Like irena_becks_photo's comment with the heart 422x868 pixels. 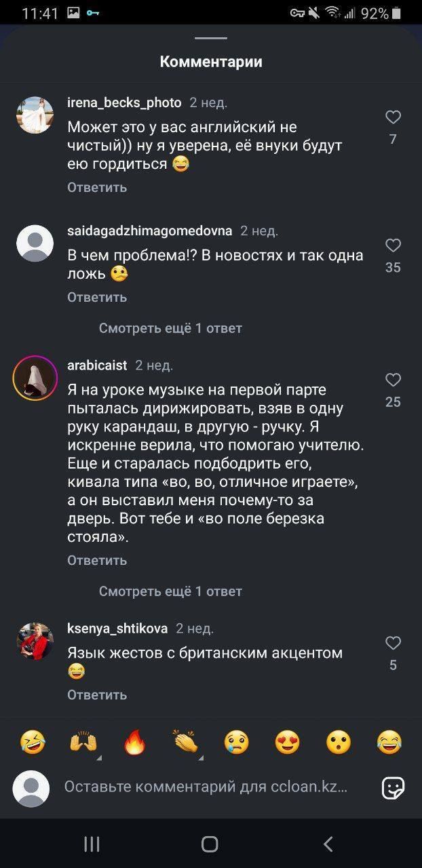[393, 117]
